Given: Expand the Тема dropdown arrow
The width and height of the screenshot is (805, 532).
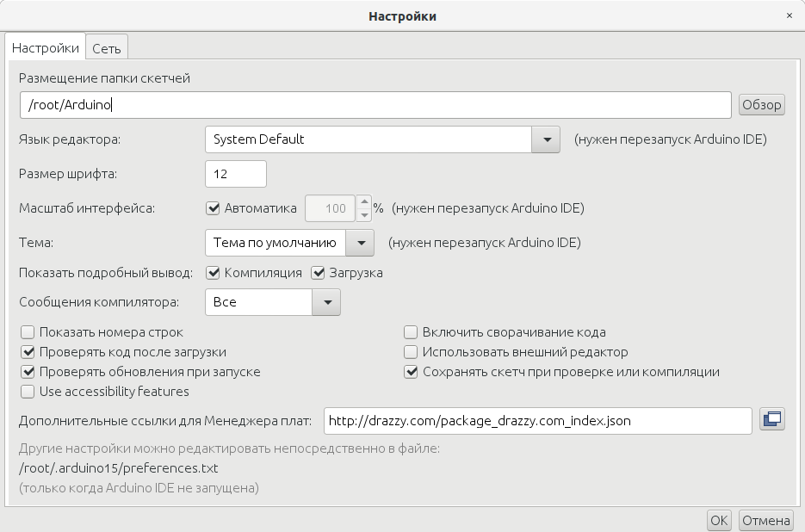Looking at the screenshot, I should [361, 243].
